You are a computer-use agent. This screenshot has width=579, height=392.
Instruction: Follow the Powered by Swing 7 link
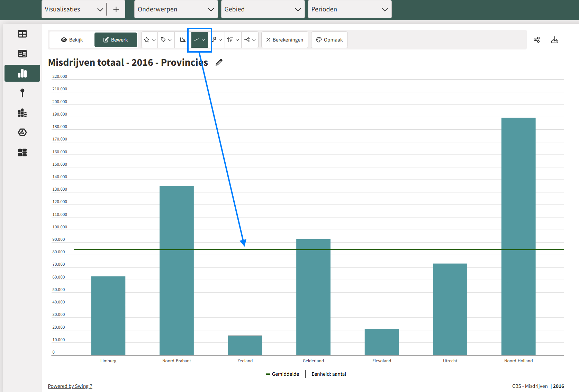70,386
